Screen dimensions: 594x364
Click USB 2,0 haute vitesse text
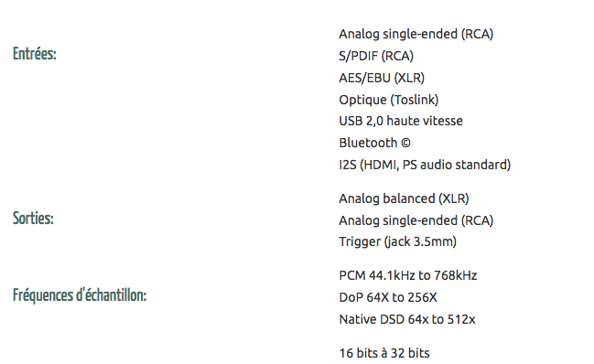click(401, 121)
